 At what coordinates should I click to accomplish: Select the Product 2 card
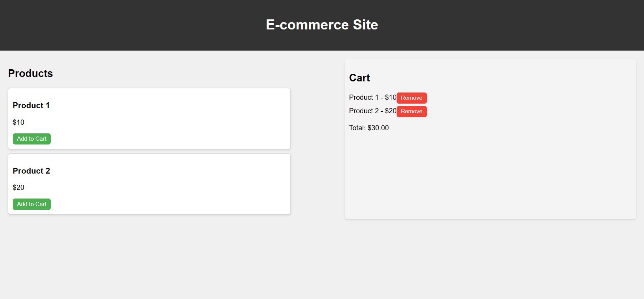click(149, 184)
